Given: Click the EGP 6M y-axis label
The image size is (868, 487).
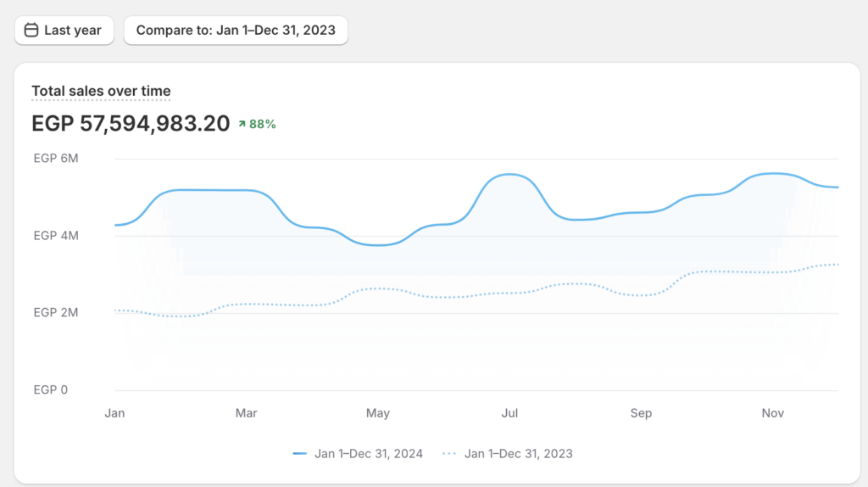Looking at the screenshot, I should 56,159.
